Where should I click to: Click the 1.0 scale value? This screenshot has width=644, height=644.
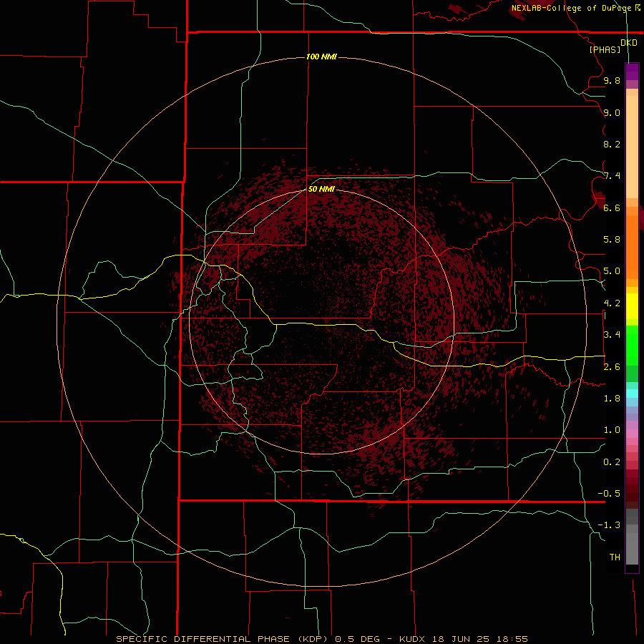tap(612, 430)
